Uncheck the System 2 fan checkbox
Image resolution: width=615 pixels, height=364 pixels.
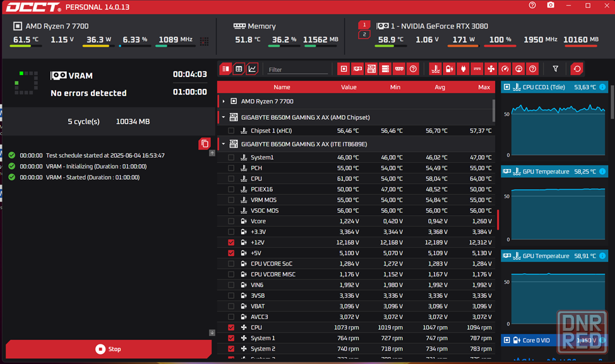(x=231, y=349)
